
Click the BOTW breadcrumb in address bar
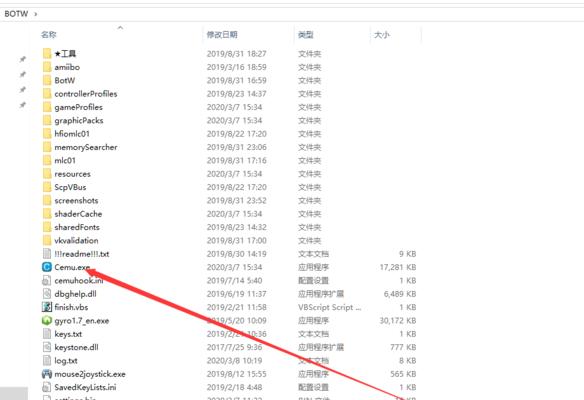pyautogui.click(x=16, y=14)
